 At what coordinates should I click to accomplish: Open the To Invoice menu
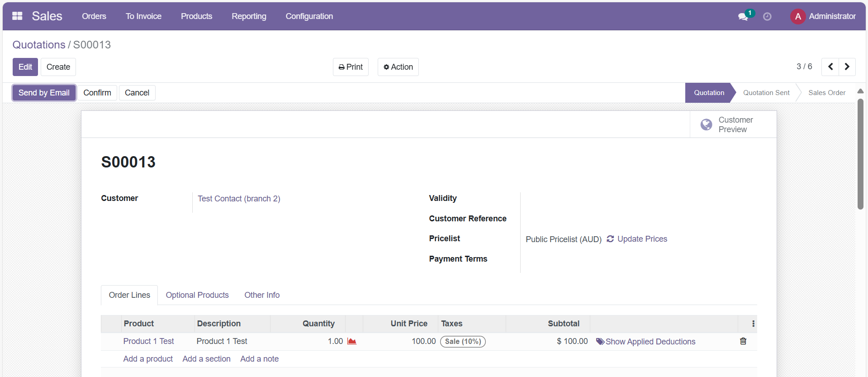pyautogui.click(x=143, y=16)
